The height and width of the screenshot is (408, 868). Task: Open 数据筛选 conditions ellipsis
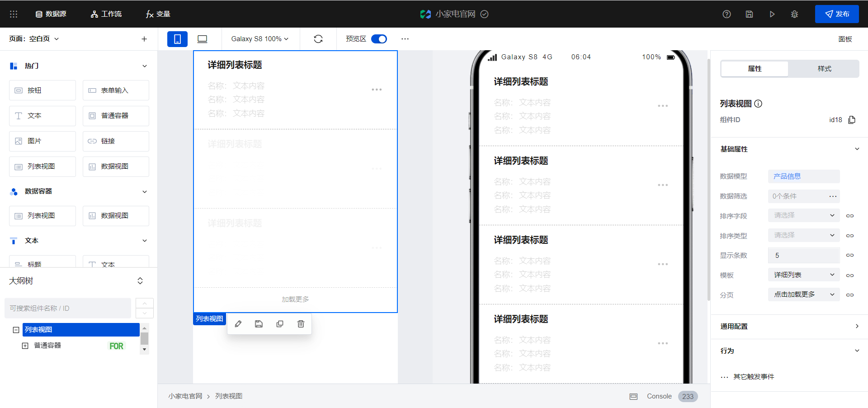point(833,196)
